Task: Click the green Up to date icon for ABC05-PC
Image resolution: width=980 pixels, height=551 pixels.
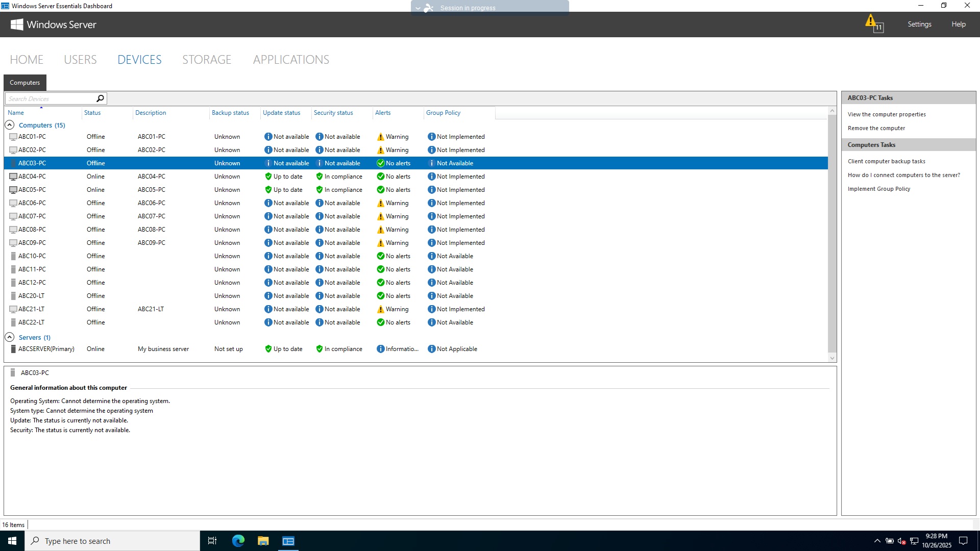Action: [x=268, y=190]
